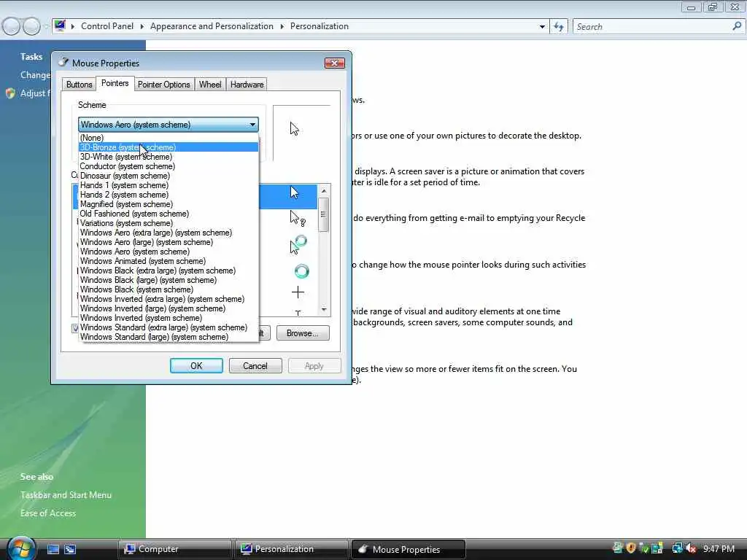Open the Hardware tab

click(x=247, y=85)
